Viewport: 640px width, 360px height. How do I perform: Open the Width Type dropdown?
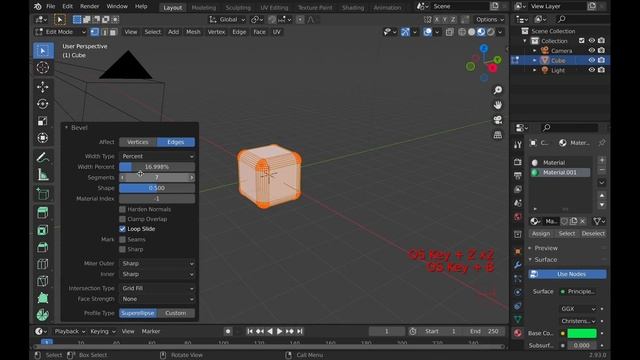(x=157, y=156)
